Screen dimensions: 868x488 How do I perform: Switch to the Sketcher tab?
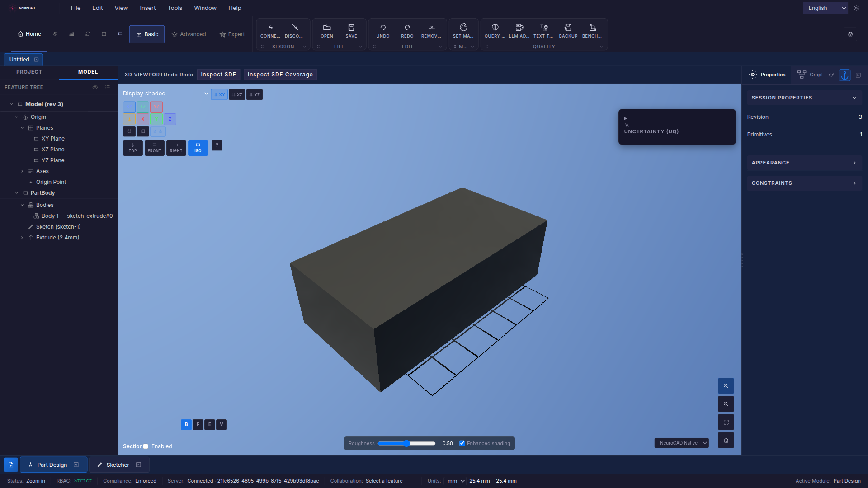coord(118,465)
